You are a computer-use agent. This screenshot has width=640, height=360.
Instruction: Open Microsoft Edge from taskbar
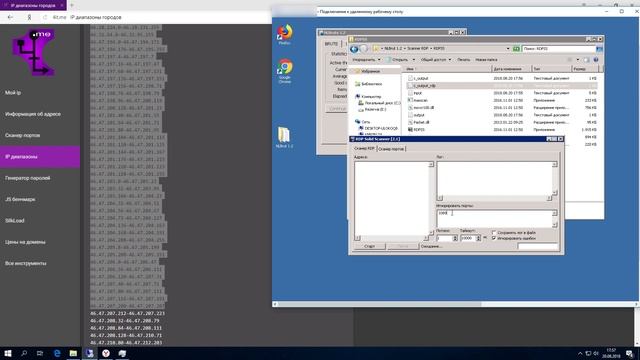point(57,353)
